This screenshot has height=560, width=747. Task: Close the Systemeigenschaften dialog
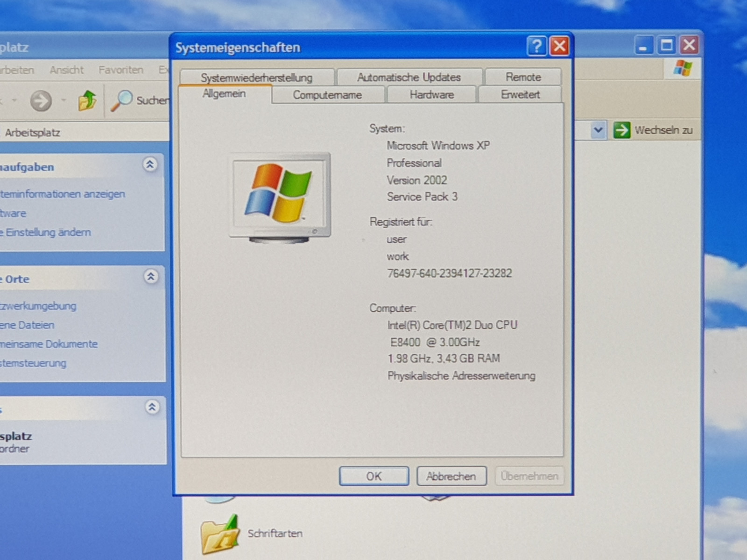(559, 46)
